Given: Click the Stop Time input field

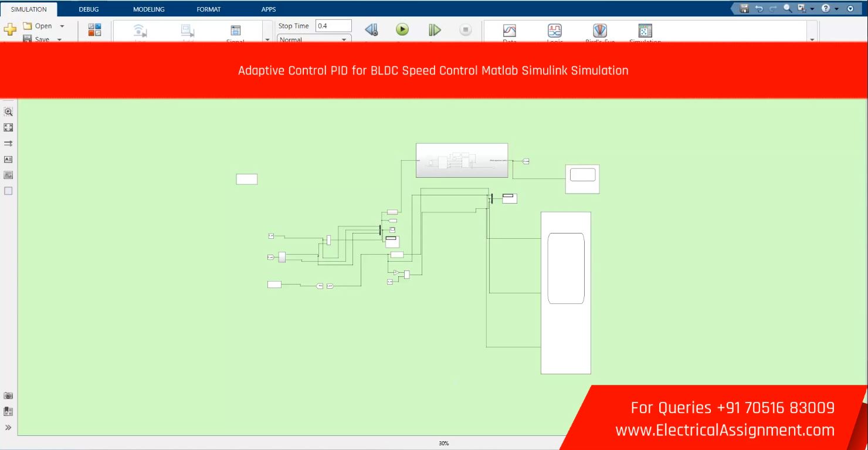Looking at the screenshot, I should click(x=333, y=26).
